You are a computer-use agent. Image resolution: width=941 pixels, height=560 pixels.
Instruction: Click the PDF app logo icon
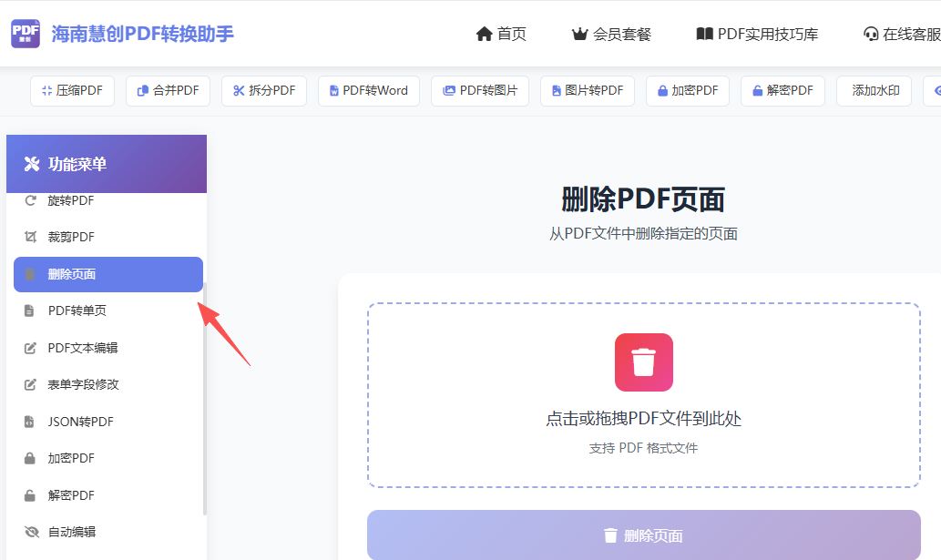pyautogui.click(x=26, y=34)
